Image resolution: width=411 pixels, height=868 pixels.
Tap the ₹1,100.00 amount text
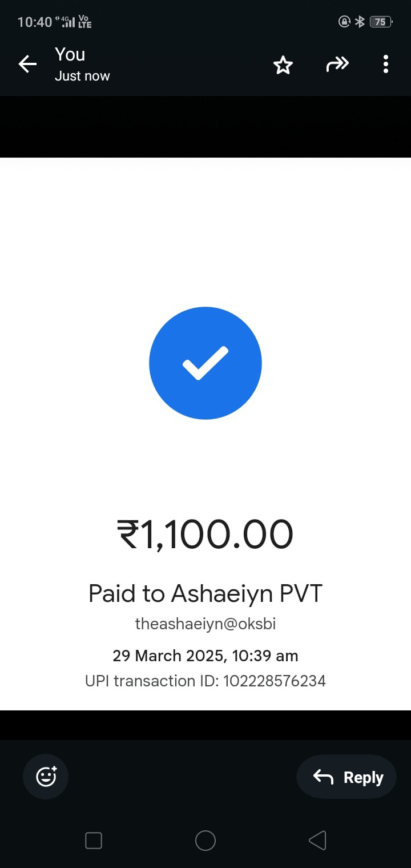click(205, 535)
